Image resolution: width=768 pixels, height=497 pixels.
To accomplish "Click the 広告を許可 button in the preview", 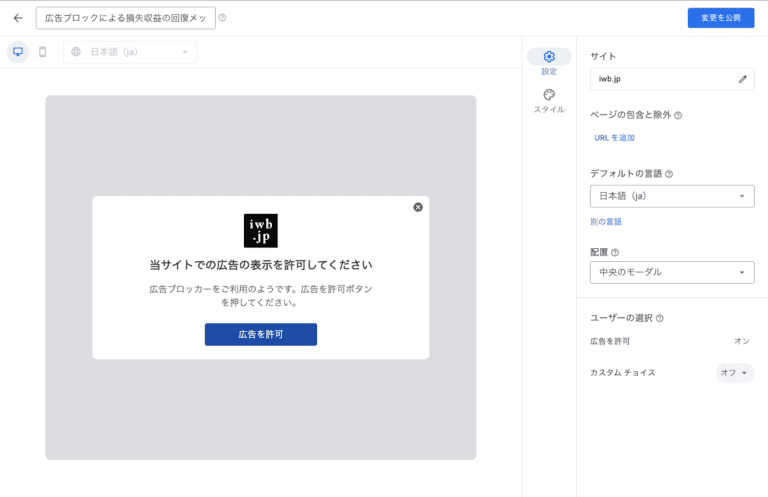I will pos(261,334).
